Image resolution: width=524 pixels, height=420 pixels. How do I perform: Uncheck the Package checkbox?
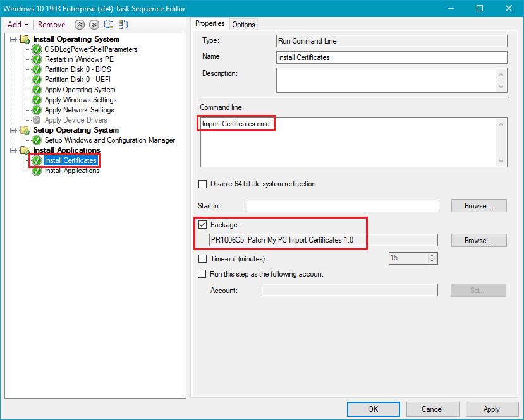click(202, 225)
